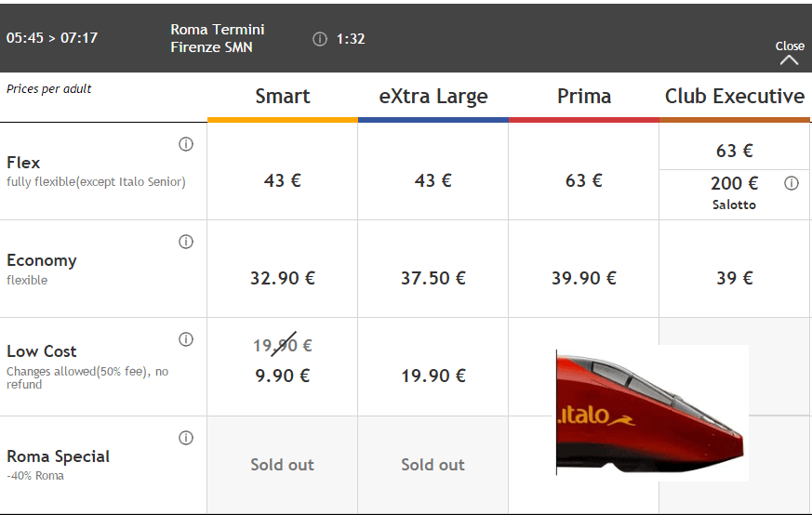The width and height of the screenshot is (812, 515).
Task: Open the info icon next to Roma Special
Action: pos(186,438)
